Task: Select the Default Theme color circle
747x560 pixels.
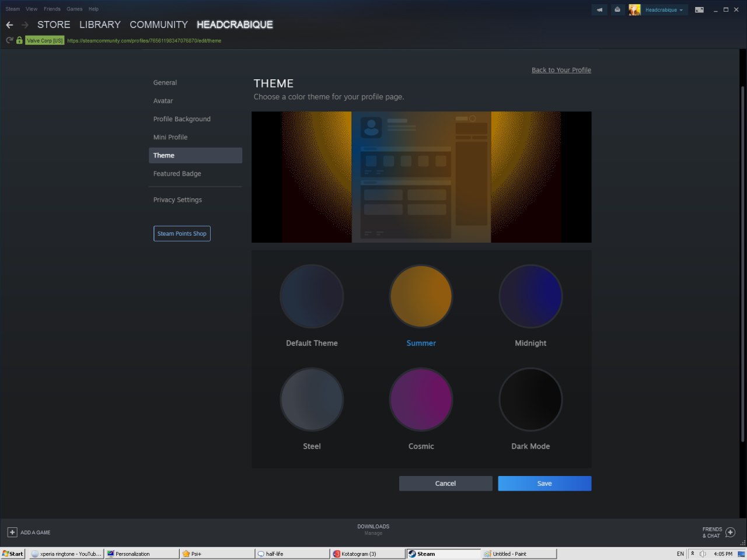Action: coord(312,296)
